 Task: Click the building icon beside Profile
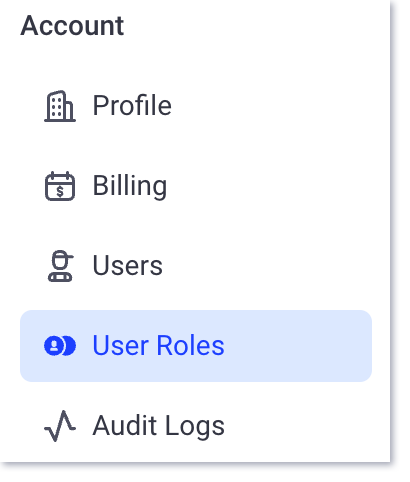pos(60,106)
